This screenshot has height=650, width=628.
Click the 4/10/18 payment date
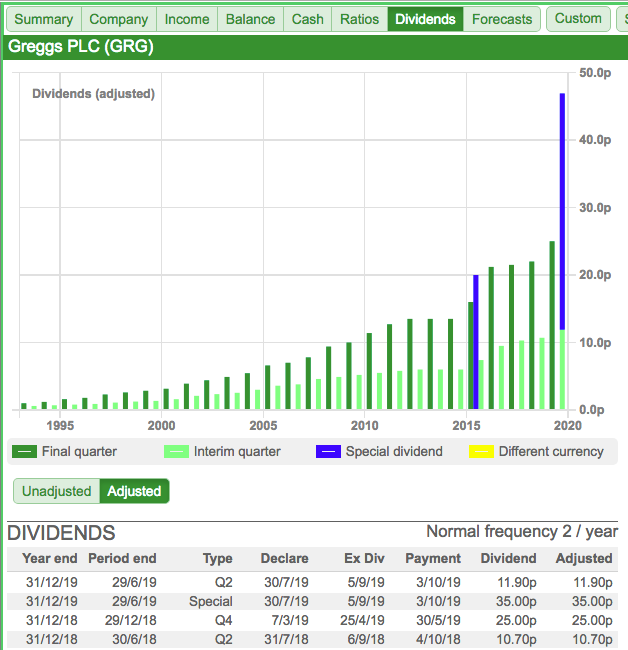point(438,640)
